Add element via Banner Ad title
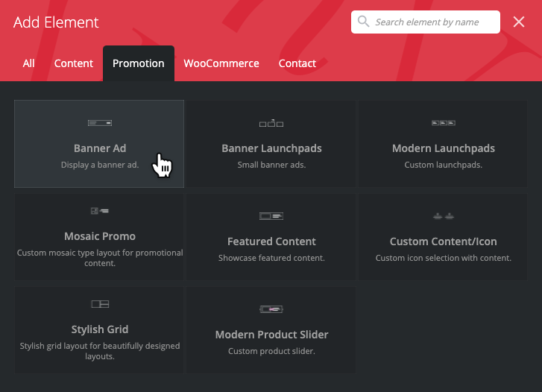Viewport: 542px width, 392px height. [100, 148]
